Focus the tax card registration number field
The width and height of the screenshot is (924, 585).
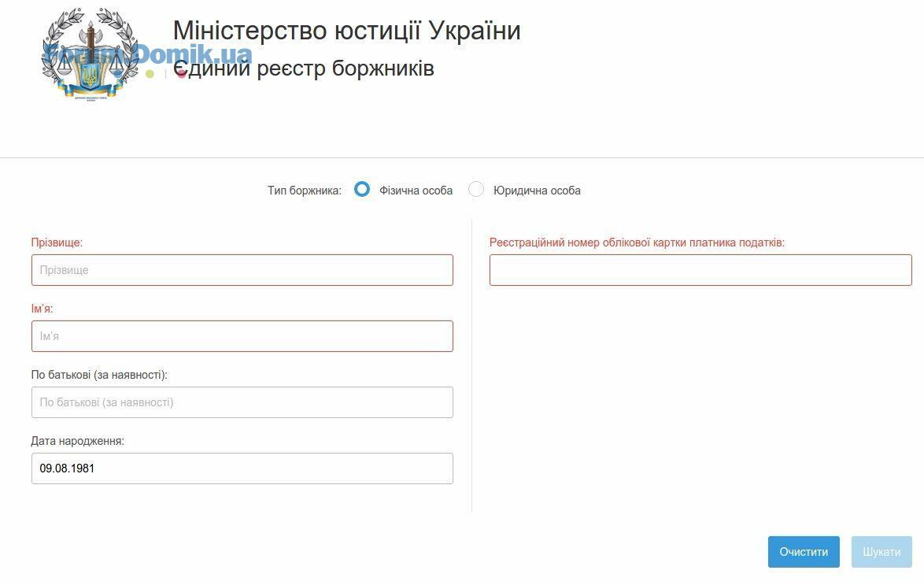[x=700, y=270]
